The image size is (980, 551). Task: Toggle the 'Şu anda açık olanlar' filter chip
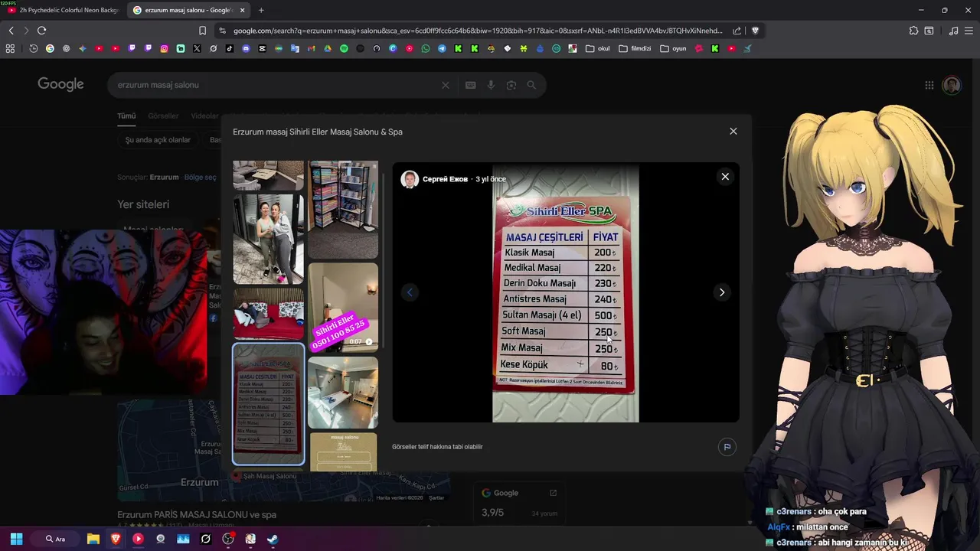point(158,140)
